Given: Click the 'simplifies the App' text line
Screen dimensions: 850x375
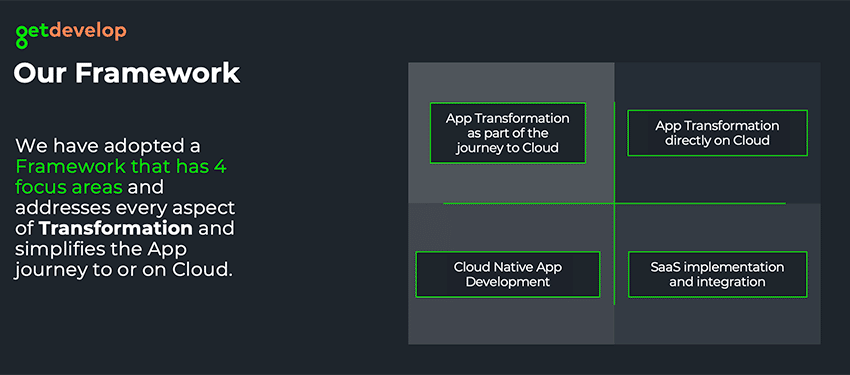Looking at the screenshot, I should [101, 249].
